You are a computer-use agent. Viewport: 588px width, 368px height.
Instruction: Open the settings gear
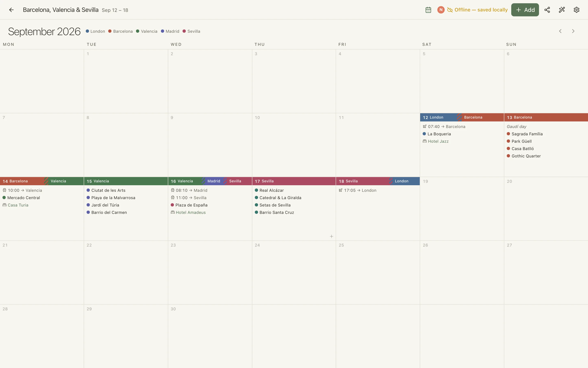576,10
